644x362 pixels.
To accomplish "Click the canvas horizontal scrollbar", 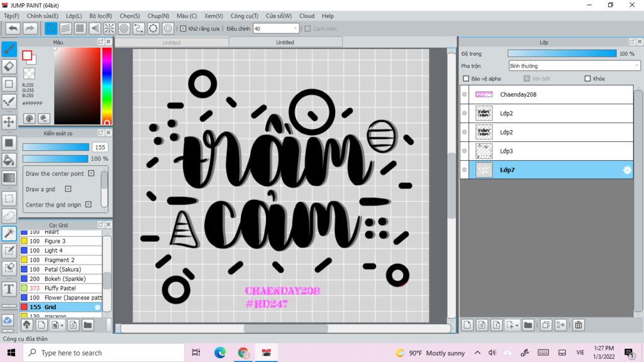I will (286, 328).
